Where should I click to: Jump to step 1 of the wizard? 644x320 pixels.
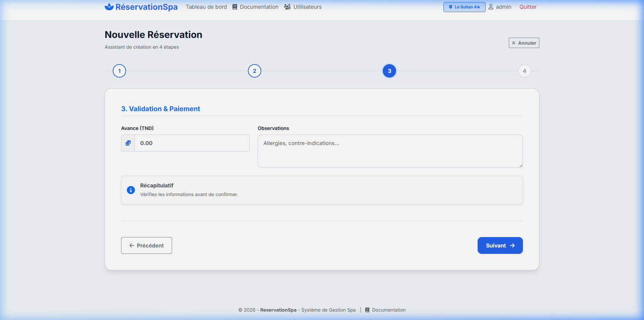[119, 71]
